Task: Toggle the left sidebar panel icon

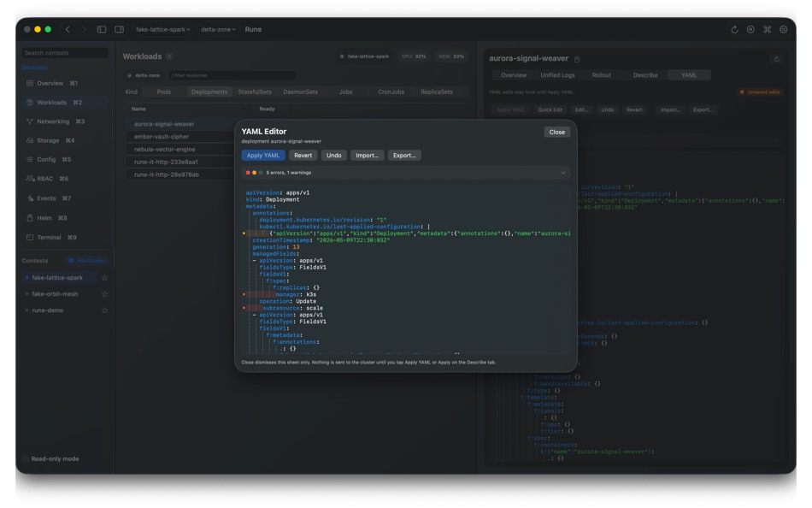Action: click(102, 30)
